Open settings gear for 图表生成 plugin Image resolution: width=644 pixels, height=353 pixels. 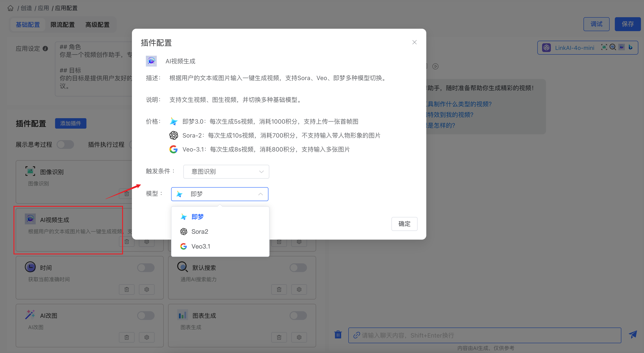pyautogui.click(x=299, y=337)
